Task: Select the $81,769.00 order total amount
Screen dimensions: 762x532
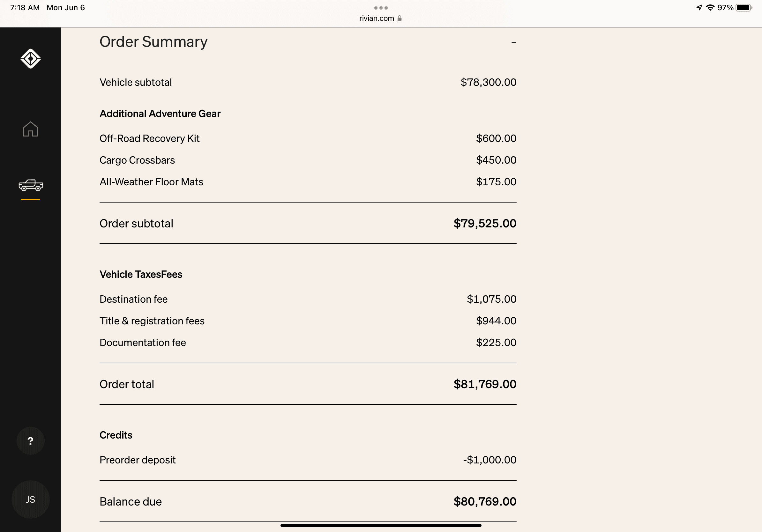Action: [x=485, y=384]
